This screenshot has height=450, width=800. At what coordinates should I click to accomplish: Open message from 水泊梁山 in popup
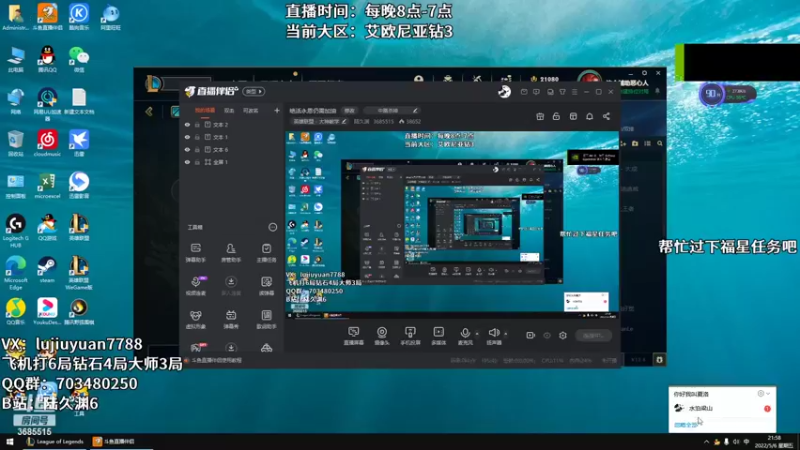tap(722, 408)
